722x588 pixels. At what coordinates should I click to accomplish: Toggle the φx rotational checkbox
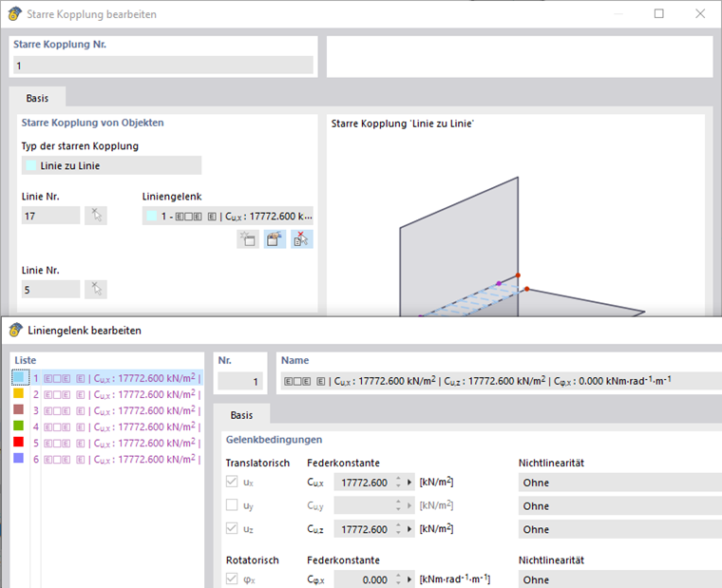(232, 579)
